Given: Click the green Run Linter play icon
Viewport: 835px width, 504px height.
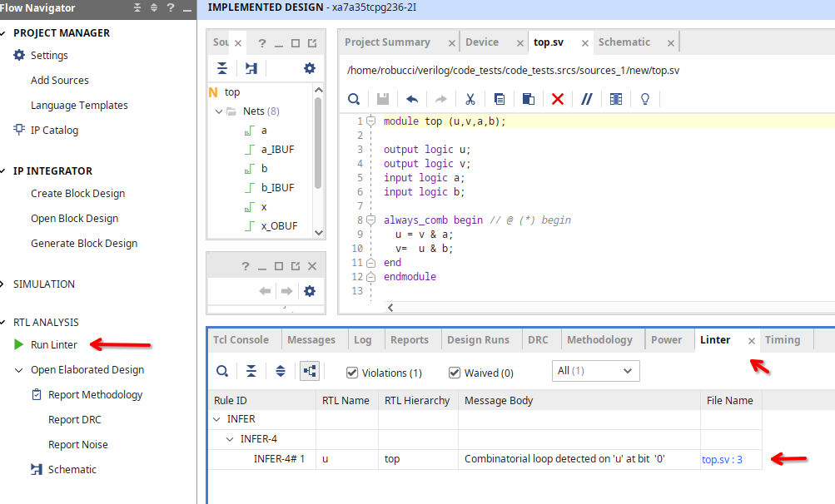Looking at the screenshot, I should pos(19,345).
